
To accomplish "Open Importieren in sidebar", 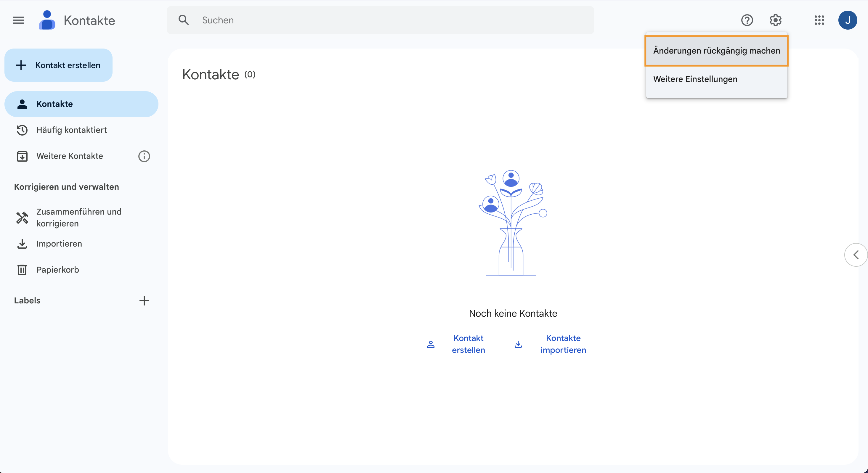I will point(81,244).
